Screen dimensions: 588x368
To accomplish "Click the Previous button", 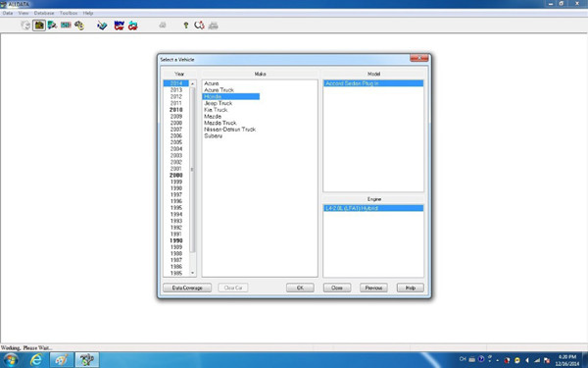I will coord(373,288).
